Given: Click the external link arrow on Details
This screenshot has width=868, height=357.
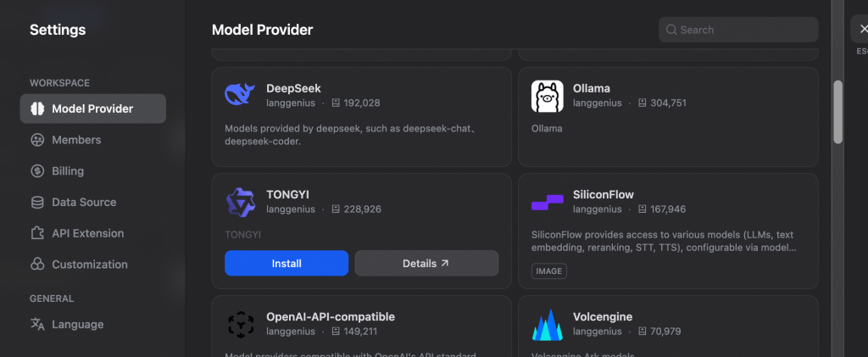Looking at the screenshot, I should (445, 264).
